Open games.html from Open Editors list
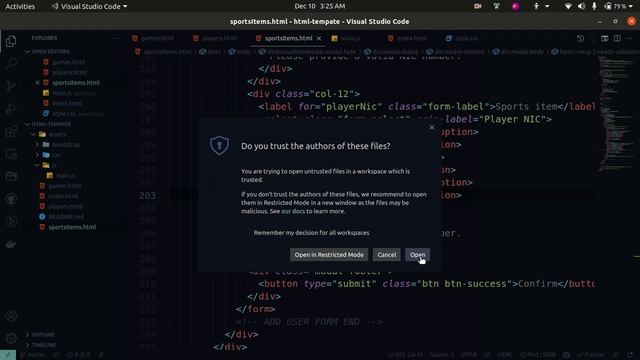This screenshot has height=360, width=640. 69,62
